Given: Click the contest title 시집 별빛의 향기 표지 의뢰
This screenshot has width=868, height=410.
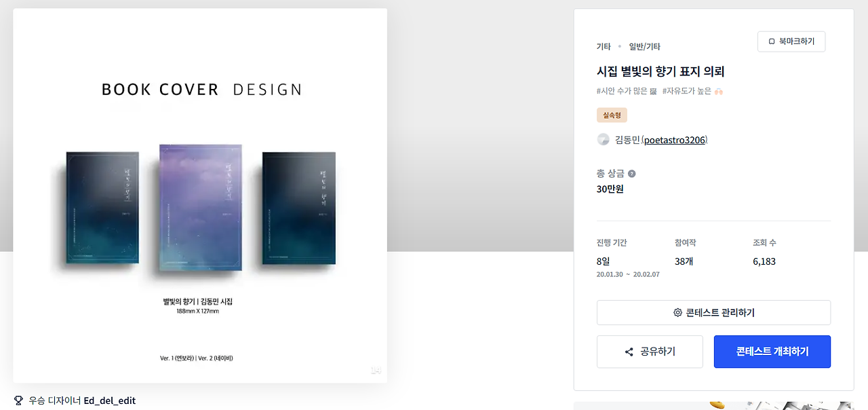Looking at the screenshot, I should coord(660,71).
